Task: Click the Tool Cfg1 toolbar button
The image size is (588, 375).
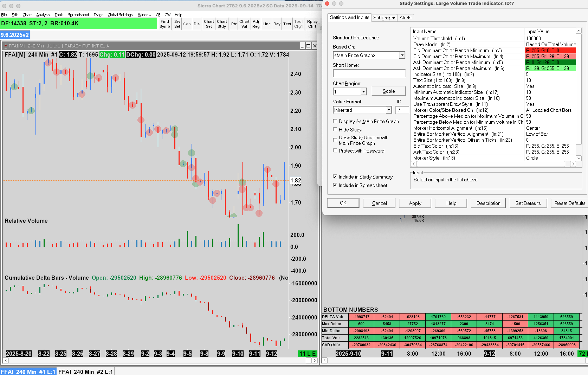Action: tap(298, 24)
